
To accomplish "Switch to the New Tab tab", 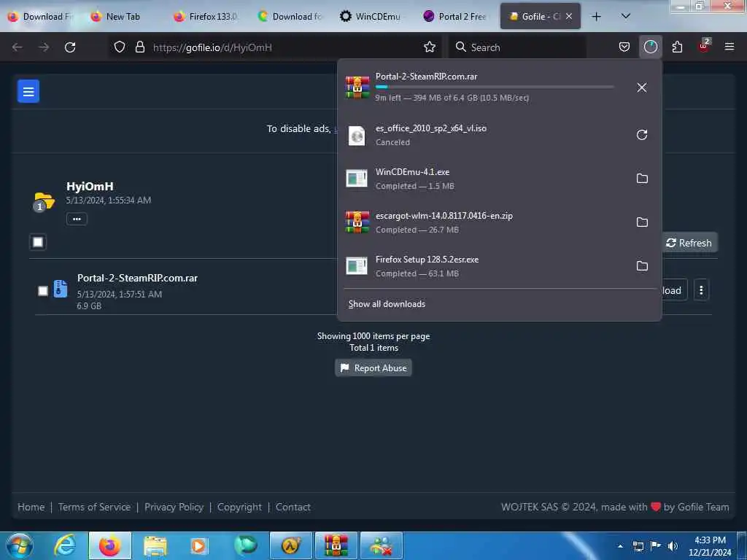I will point(123,17).
